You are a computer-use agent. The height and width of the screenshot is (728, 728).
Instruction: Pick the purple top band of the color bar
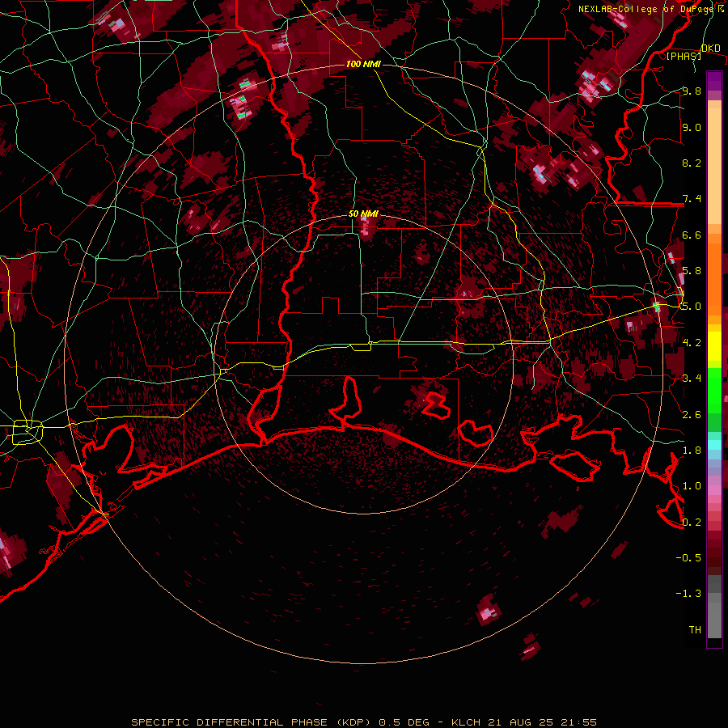tap(714, 81)
